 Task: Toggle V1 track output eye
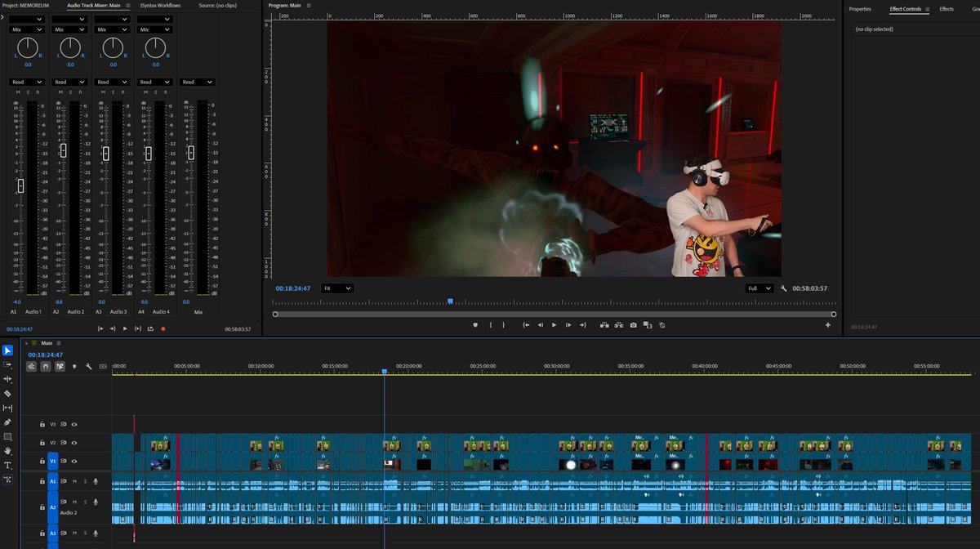click(74, 462)
